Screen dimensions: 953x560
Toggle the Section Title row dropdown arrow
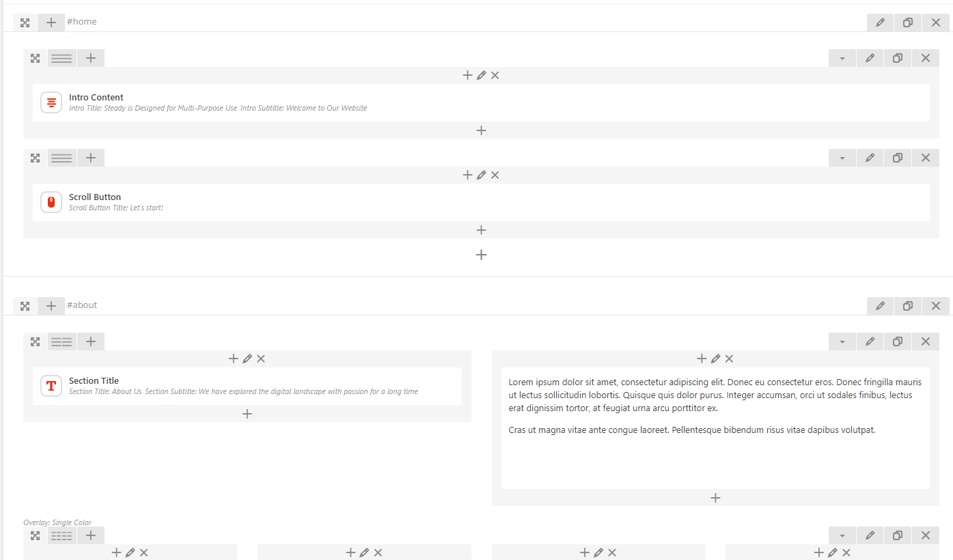coord(842,342)
